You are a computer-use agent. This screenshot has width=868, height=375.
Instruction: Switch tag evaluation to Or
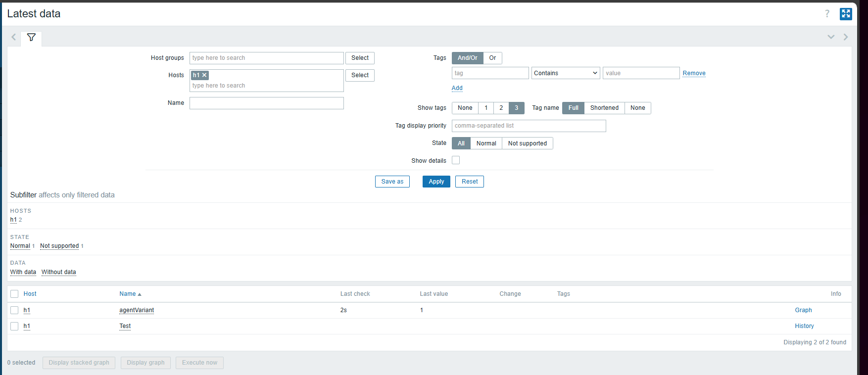pos(492,58)
